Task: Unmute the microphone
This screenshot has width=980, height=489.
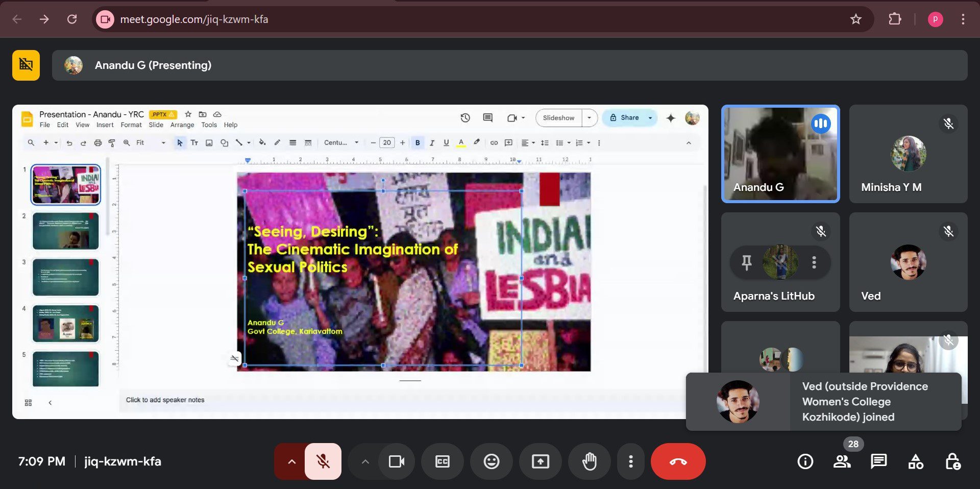Action: click(x=323, y=461)
